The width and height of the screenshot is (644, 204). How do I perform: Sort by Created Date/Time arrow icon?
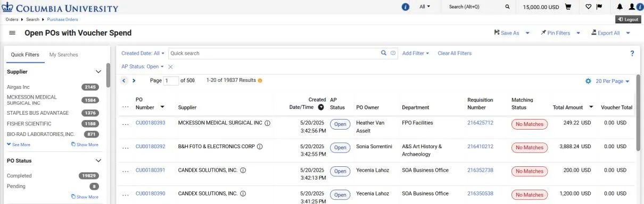coord(321,107)
